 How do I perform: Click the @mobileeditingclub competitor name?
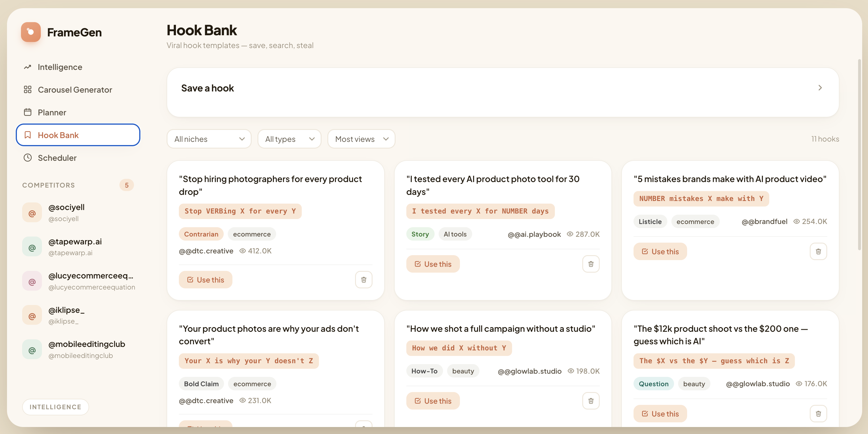tap(87, 344)
